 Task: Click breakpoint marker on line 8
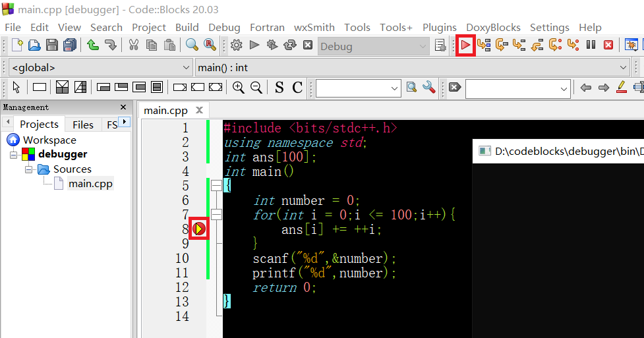pos(199,229)
